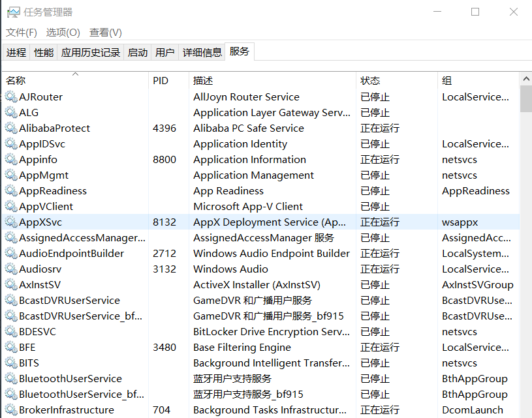Open the 查看 menu
The height and width of the screenshot is (418, 532).
(104, 32)
